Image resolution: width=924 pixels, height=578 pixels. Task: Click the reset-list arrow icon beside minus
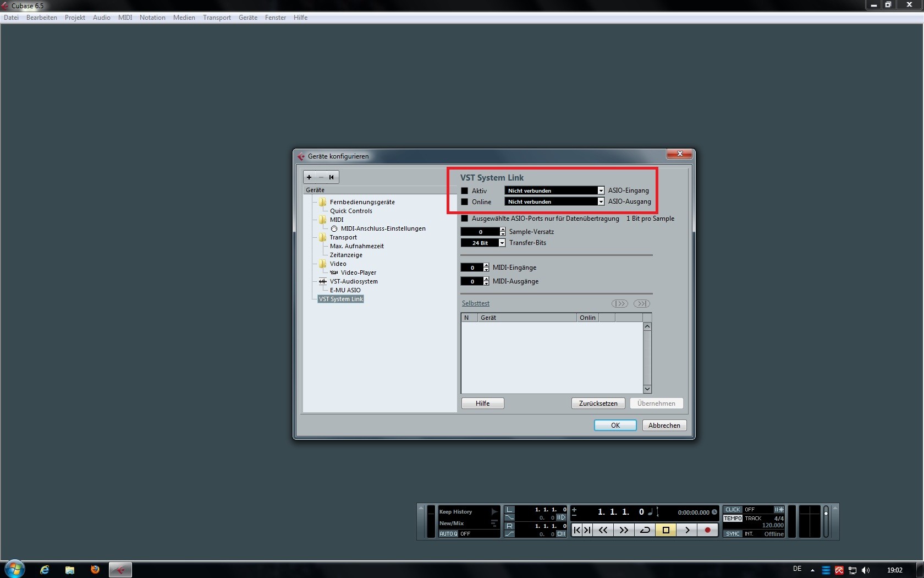(x=331, y=177)
